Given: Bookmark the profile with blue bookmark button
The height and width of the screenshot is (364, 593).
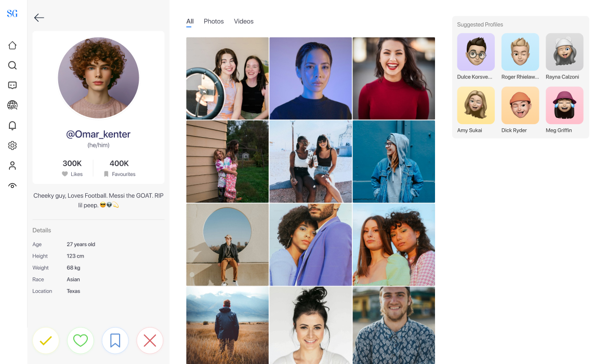Looking at the screenshot, I should pos(115,341).
